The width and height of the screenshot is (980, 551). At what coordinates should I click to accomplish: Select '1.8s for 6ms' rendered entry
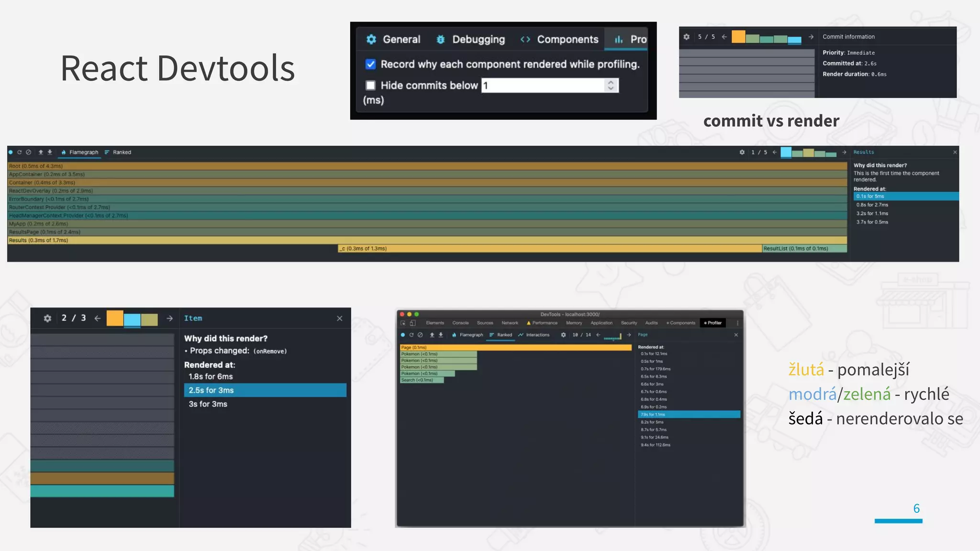[x=211, y=377]
